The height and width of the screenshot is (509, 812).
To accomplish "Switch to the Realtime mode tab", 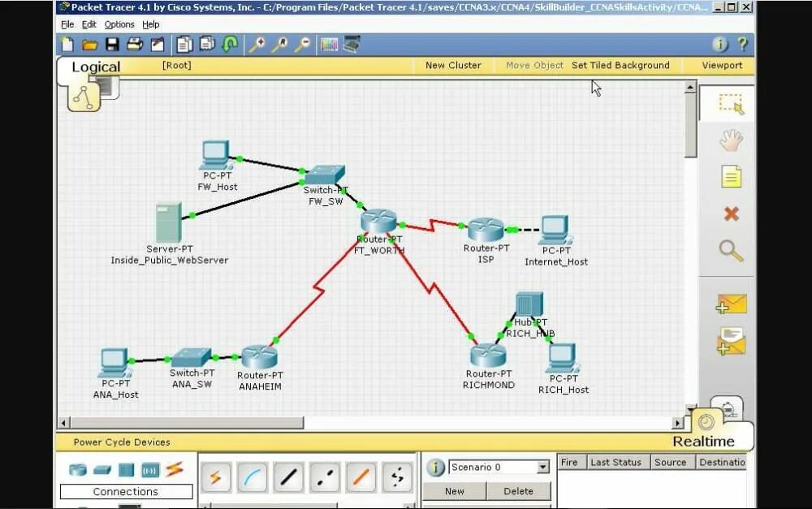I will coord(703,441).
